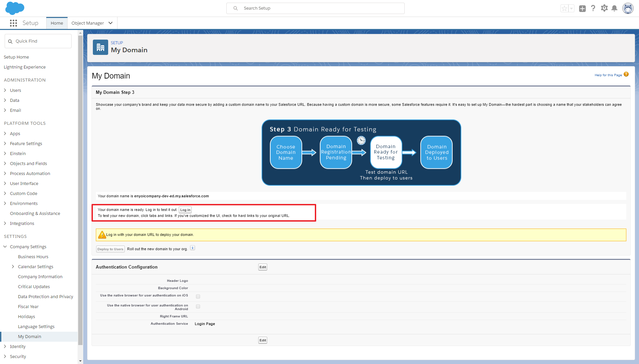This screenshot has width=639, height=364.
Task: Open the user profile avatar
Action: pyautogui.click(x=628, y=8)
